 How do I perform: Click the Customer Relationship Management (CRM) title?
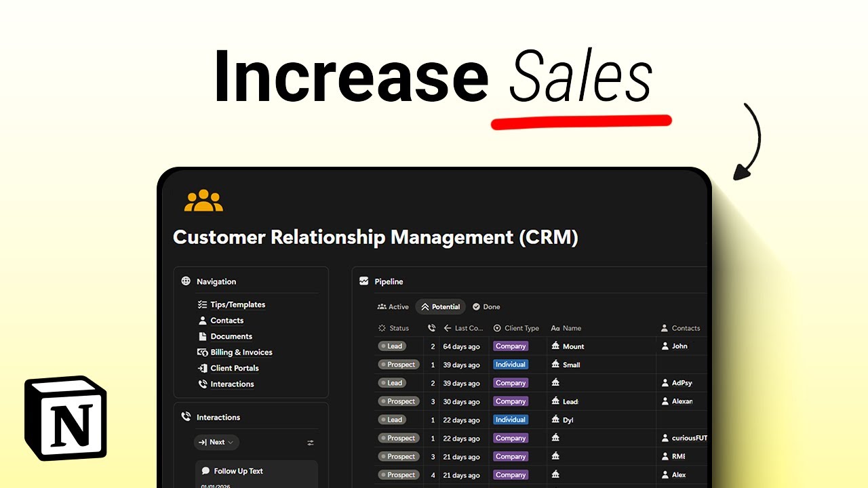pyautogui.click(x=376, y=238)
